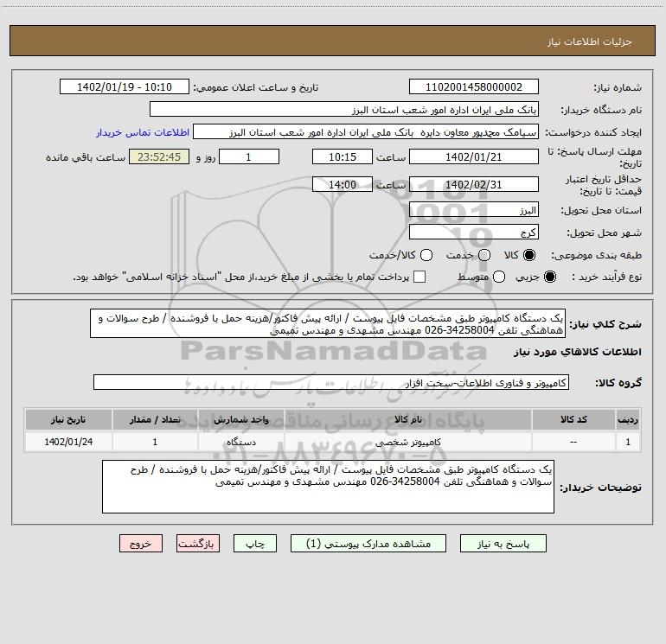
Task: Click the need date cell 1402/01/24
Action: pyautogui.click(x=68, y=442)
